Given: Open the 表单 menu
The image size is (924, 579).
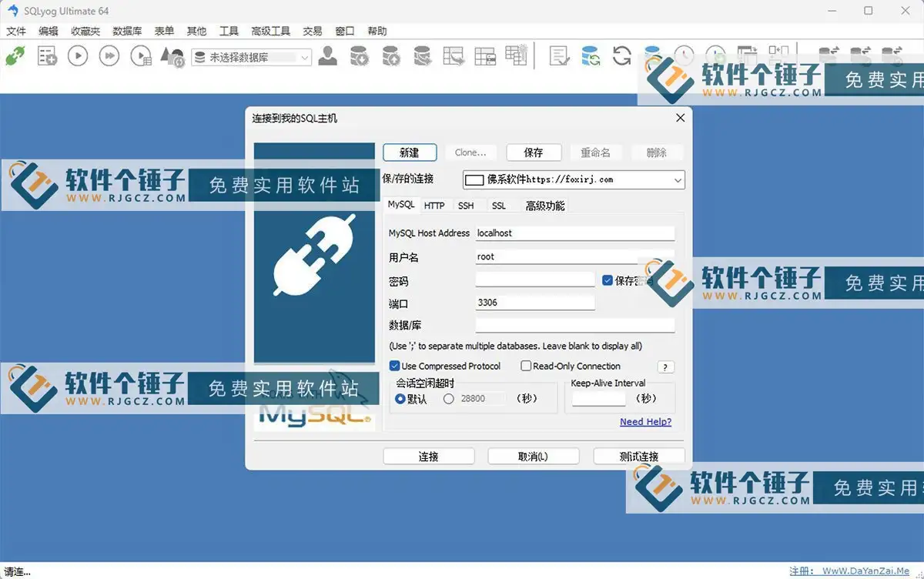Looking at the screenshot, I should 164,32.
